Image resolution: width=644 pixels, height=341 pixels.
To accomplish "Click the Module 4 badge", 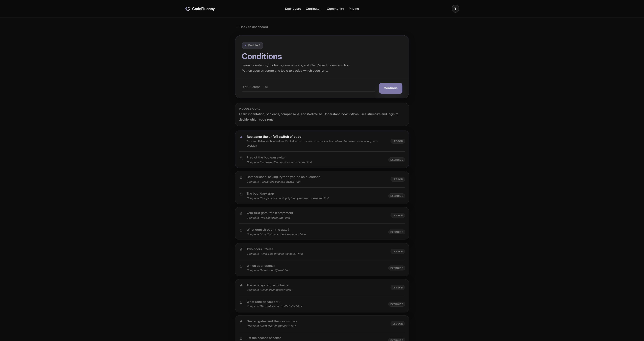I will (x=252, y=45).
